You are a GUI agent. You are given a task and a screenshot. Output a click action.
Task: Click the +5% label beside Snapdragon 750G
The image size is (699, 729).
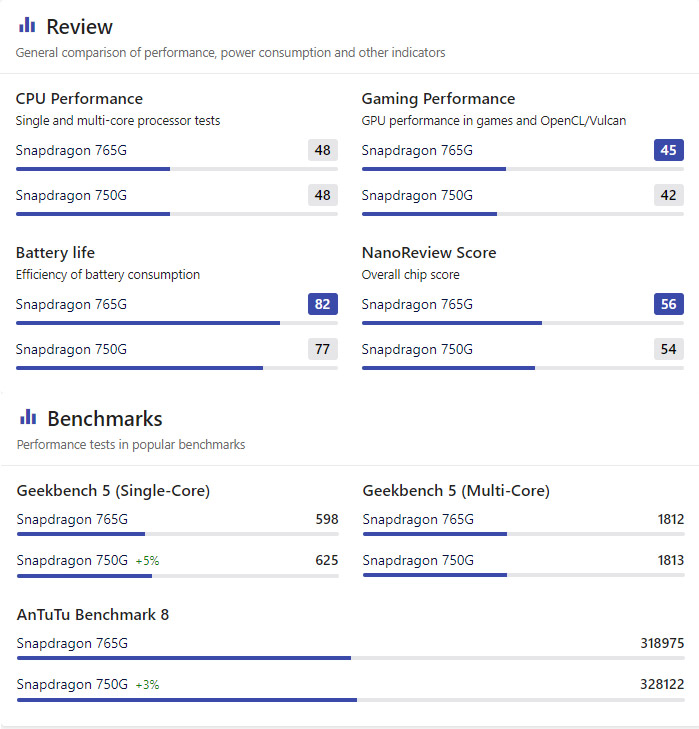tap(147, 561)
